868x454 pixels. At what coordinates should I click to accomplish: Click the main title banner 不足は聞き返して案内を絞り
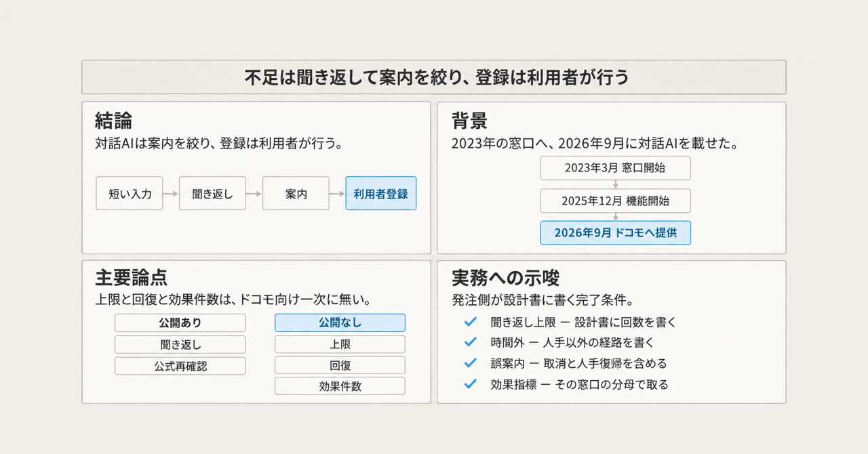tap(434, 77)
